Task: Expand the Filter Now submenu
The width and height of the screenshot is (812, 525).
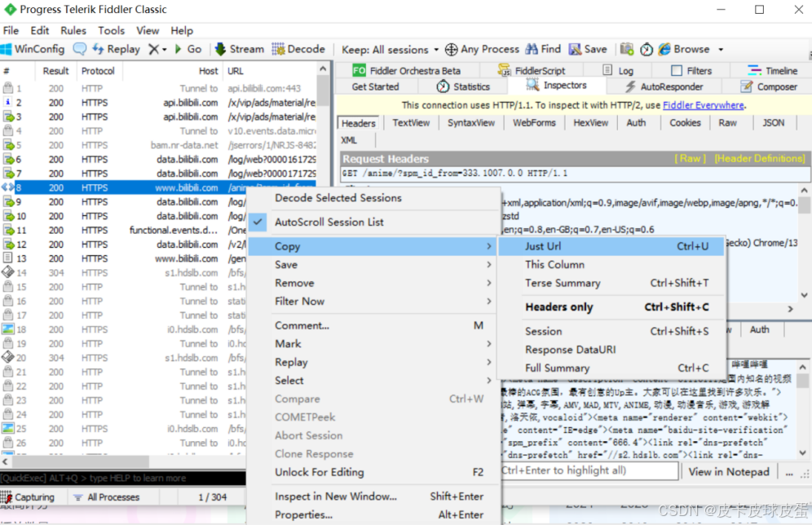Action: (x=373, y=302)
